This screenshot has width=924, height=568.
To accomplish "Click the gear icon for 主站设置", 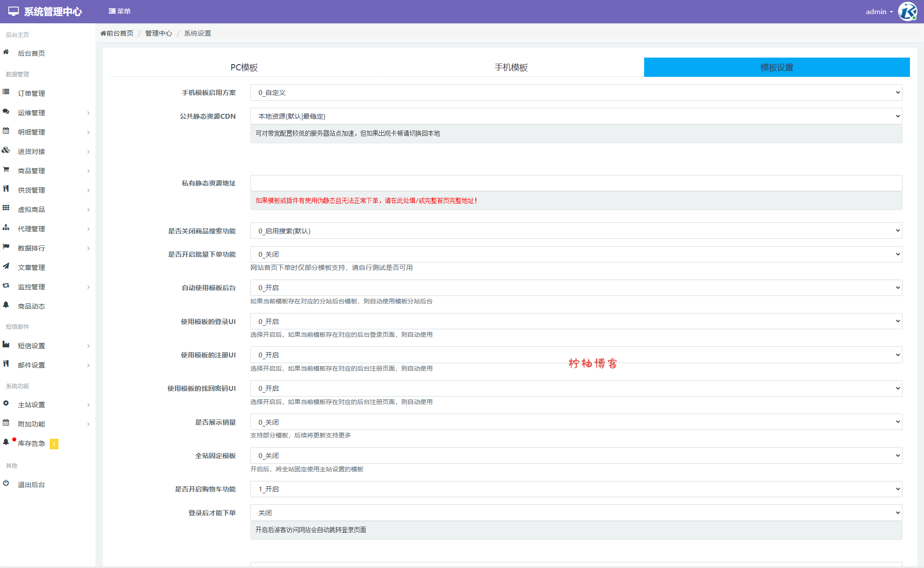I will tap(6, 404).
